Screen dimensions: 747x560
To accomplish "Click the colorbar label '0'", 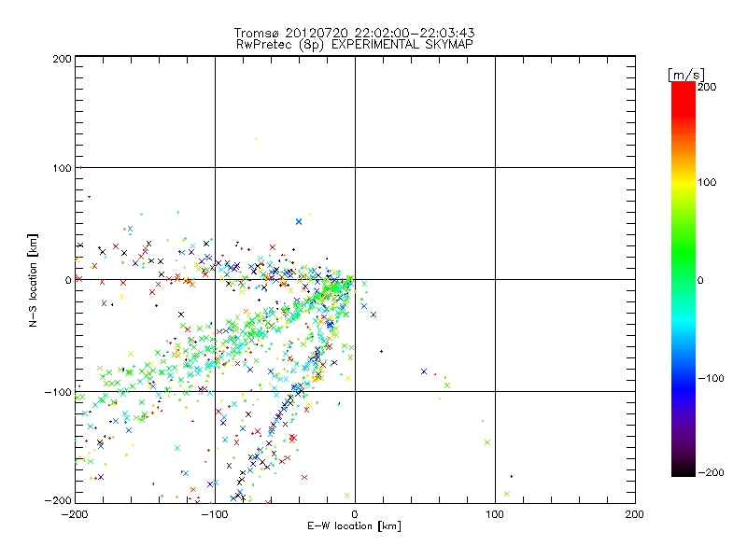I will click(700, 280).
